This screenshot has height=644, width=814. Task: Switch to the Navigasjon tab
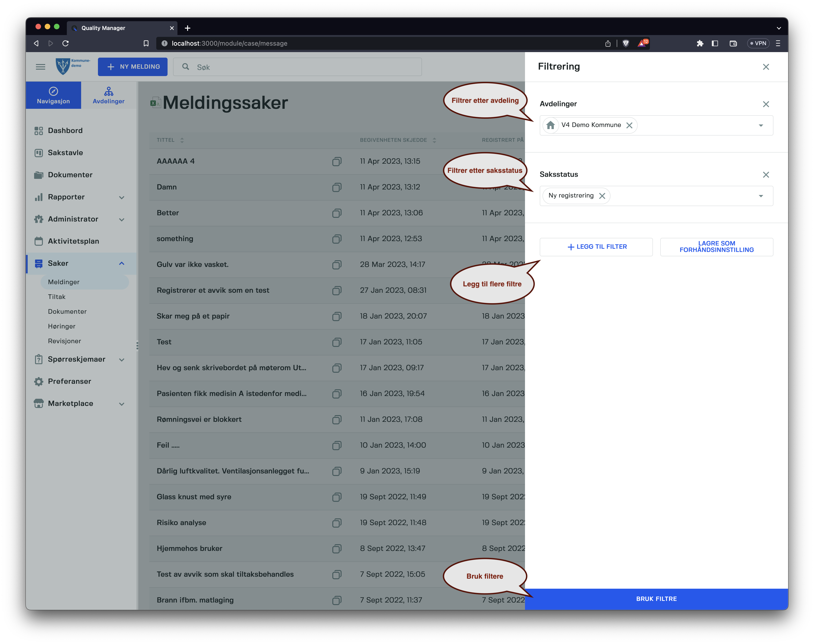pyautogui.click(x=53, y=95)
